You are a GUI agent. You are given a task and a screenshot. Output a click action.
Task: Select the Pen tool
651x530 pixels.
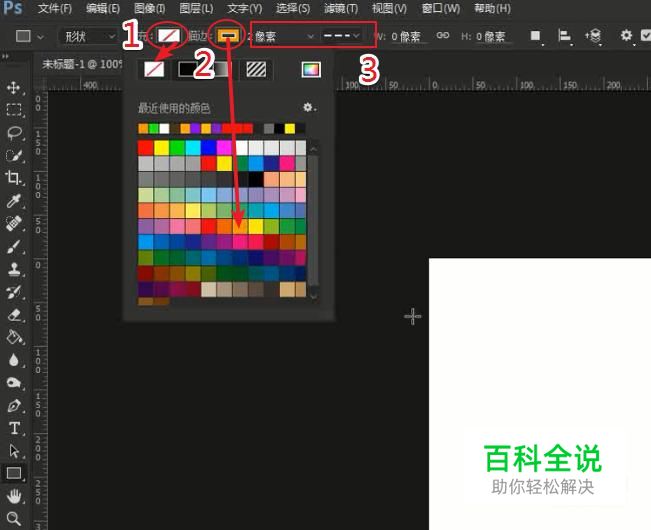pyautogui.click(x=14, y=405)
